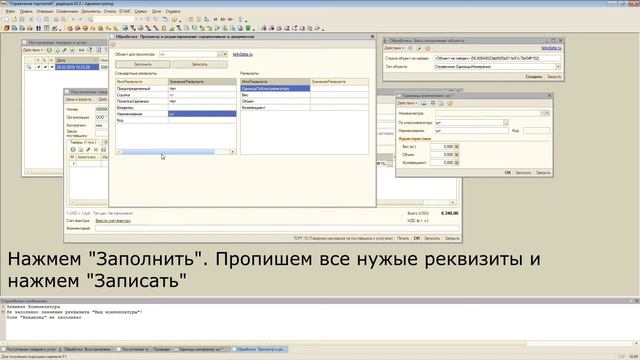Open the Окна menu
Screen dimensions: 640x360
156,11
